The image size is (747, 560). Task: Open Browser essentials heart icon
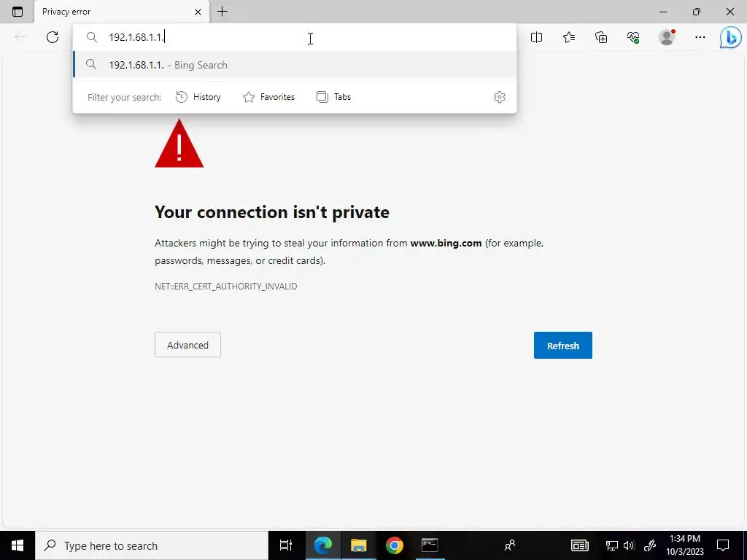click(x=633, y=37)
